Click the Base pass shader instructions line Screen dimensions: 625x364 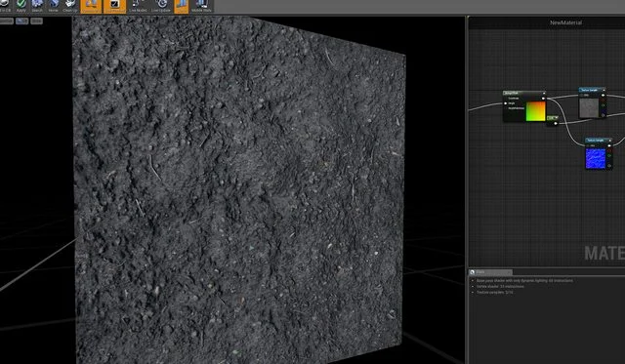524,280
